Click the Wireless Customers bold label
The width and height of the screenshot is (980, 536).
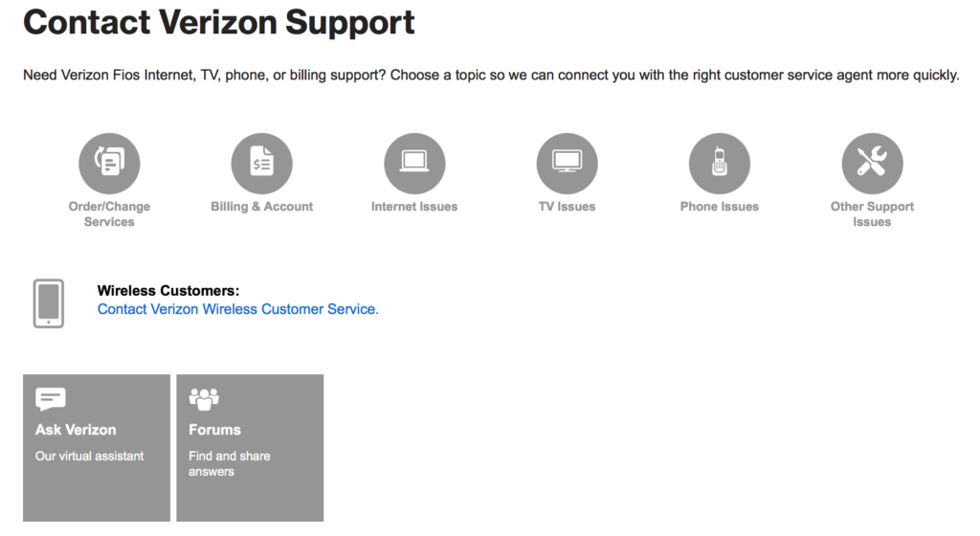[168, 290]
